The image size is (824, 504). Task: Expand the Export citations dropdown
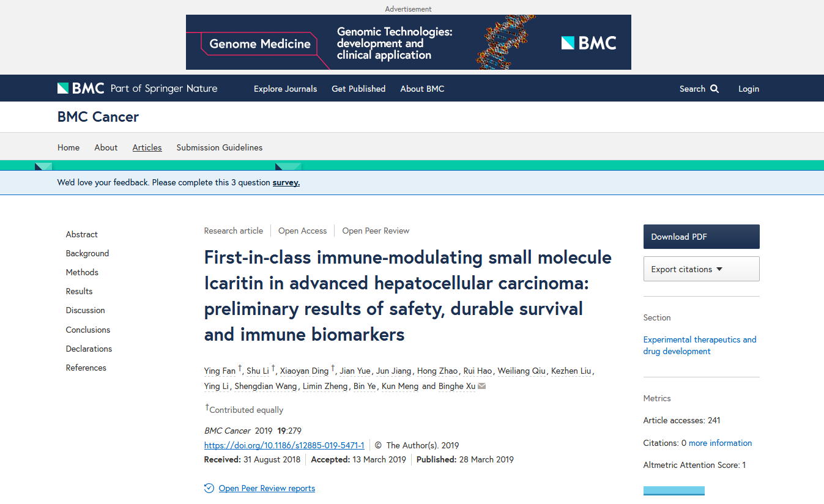pyautogui.click(x=701, y=269)
